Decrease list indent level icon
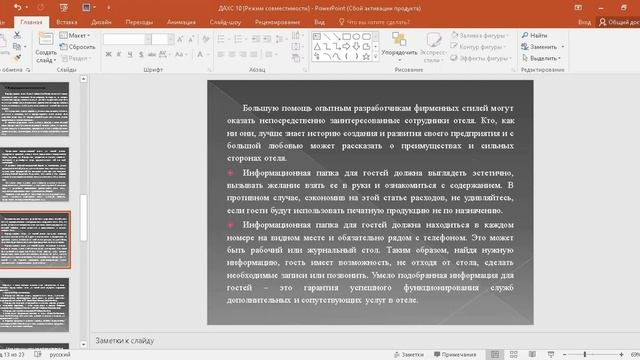Screen dimensions: 640x360 256,39
